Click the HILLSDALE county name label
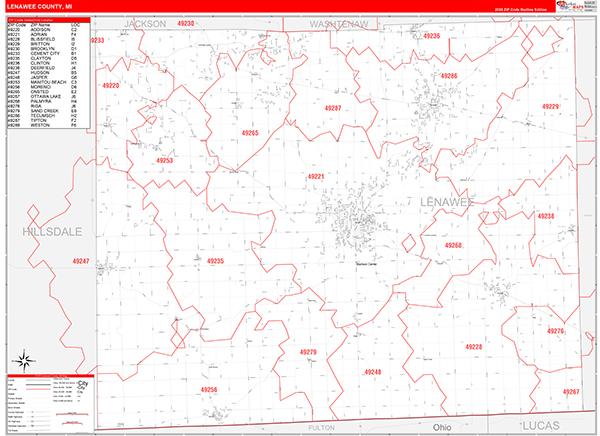 [x=52, y=232]
